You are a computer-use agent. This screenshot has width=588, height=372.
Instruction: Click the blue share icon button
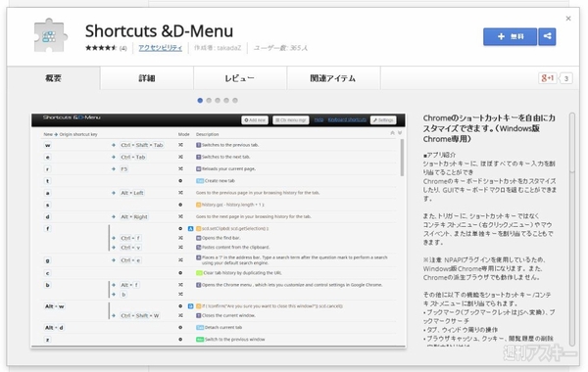click(547, 36)
